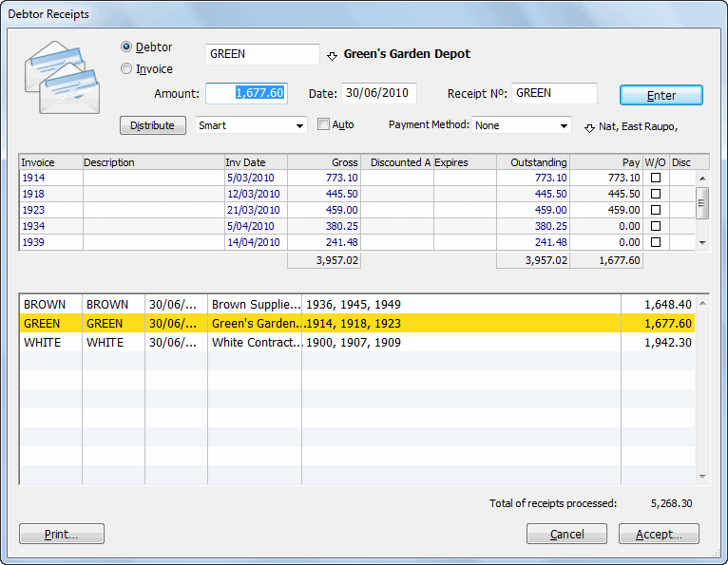Click Pay cell 0.00 for invoice 1939

point(606,242)
